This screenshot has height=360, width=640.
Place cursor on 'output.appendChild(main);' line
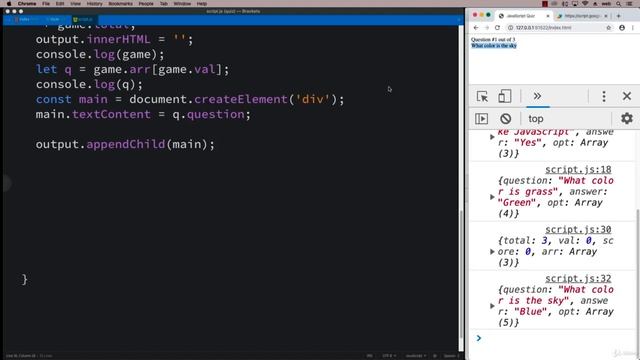[x=125, y=144]
